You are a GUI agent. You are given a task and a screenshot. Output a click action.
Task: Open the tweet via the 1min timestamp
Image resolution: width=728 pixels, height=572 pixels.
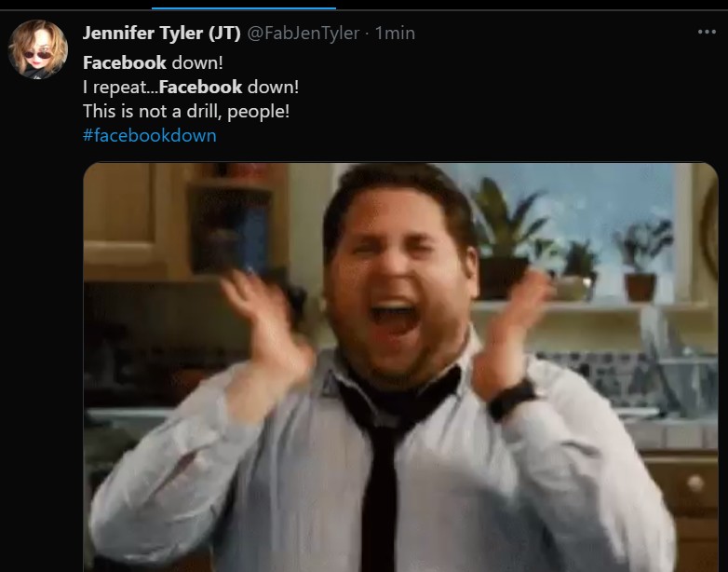(395, 33)
